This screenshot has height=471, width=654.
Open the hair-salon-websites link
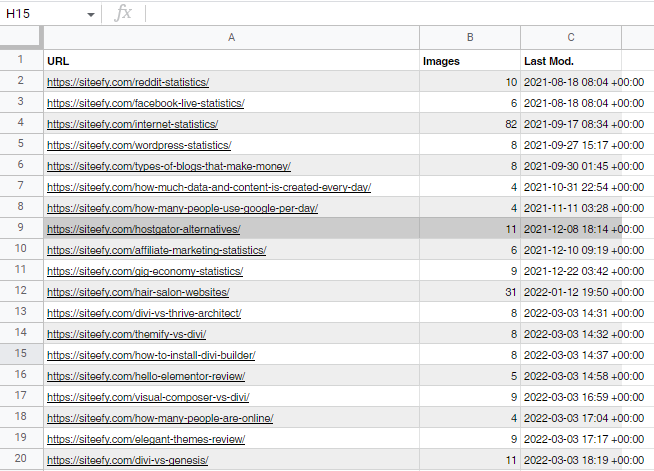point(138,292)
